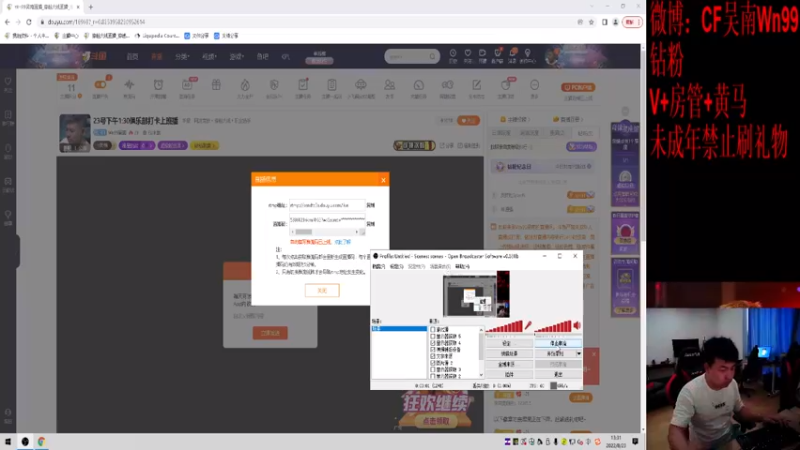Click the stream key horizontal scrollbar thumb

point(303,232)
